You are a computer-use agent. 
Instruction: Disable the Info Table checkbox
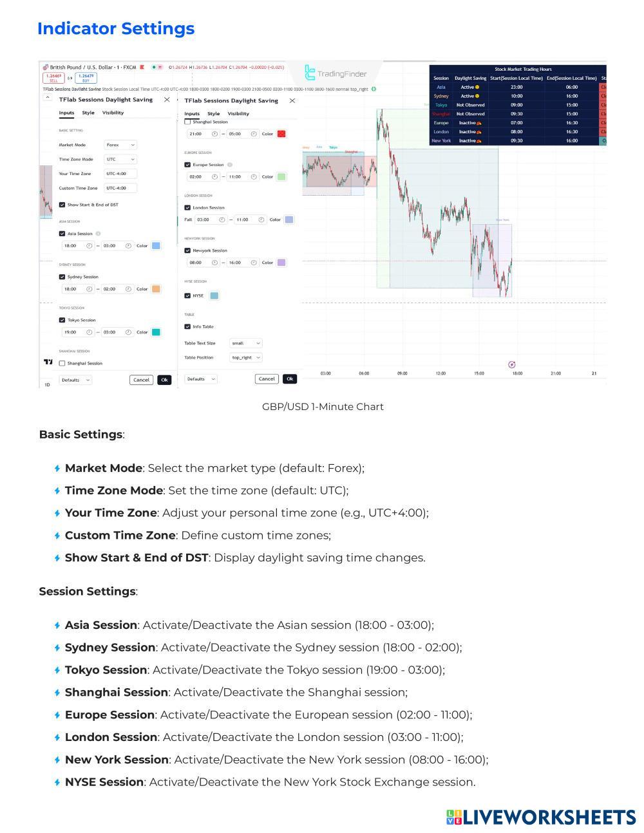pyautogui.click(x=187, y=326)
